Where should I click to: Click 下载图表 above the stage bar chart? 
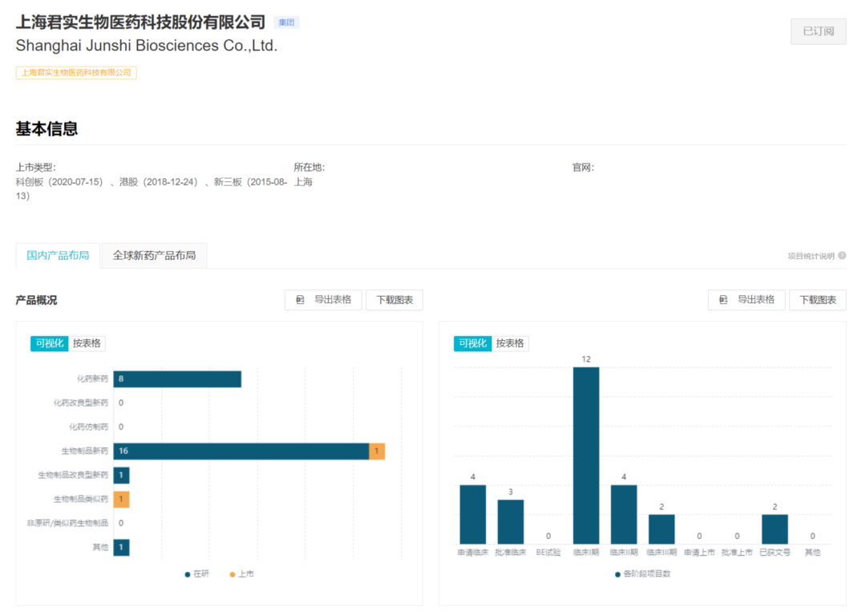pyautogui.click(x=817, y=300)
